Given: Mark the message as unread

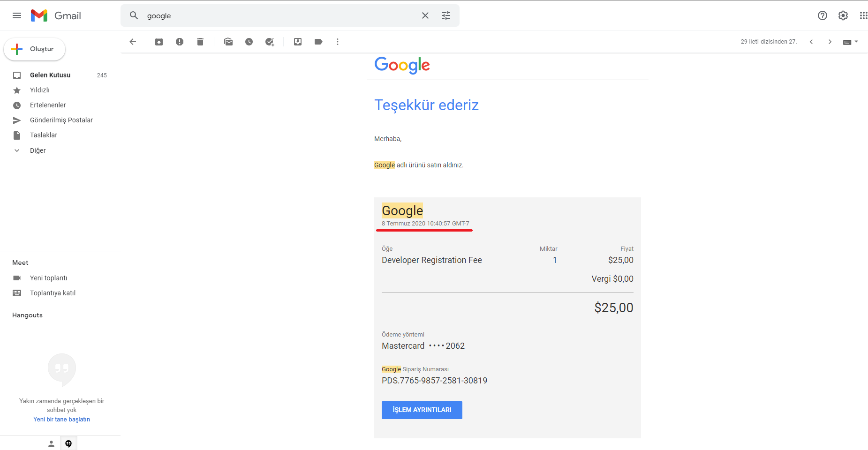Looking at the screenshot, I should pos(228,42).
